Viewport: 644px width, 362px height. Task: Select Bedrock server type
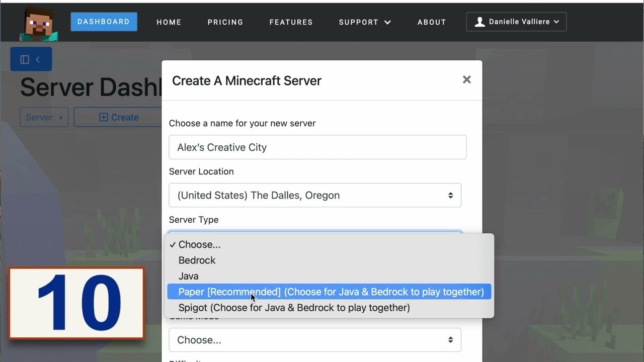click(x=329, y=260)
